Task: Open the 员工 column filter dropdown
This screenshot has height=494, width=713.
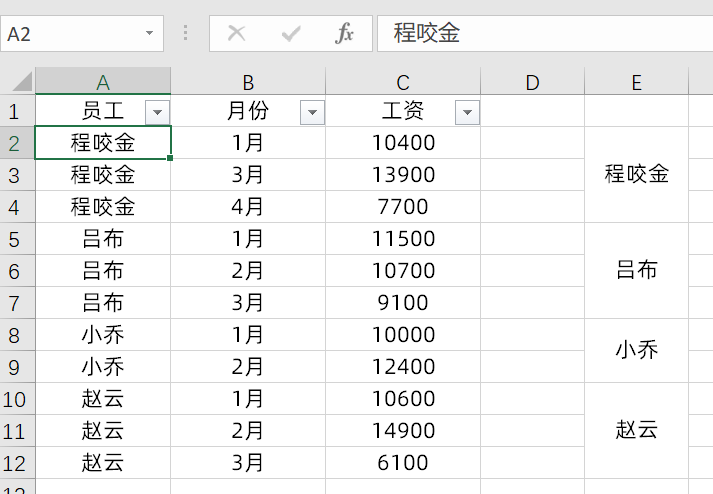Action: (x=157, y=112)
